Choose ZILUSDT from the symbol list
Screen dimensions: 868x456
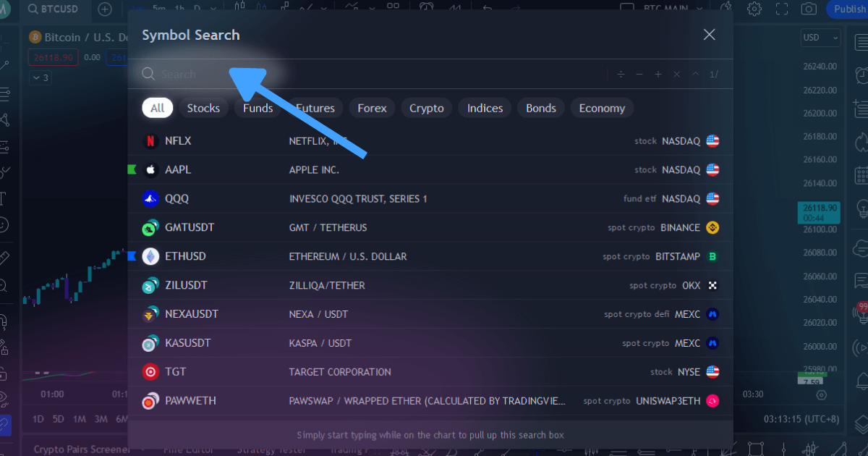[x=430, y=285]
